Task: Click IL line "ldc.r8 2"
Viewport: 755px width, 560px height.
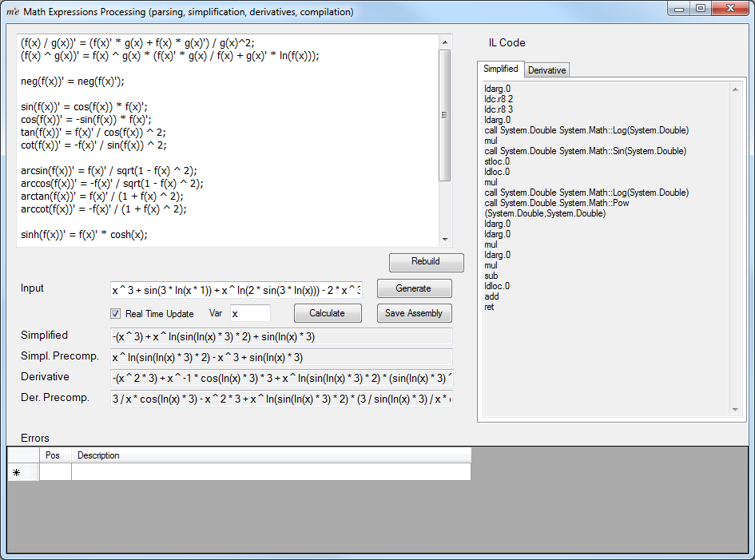Action: [499, 99]
